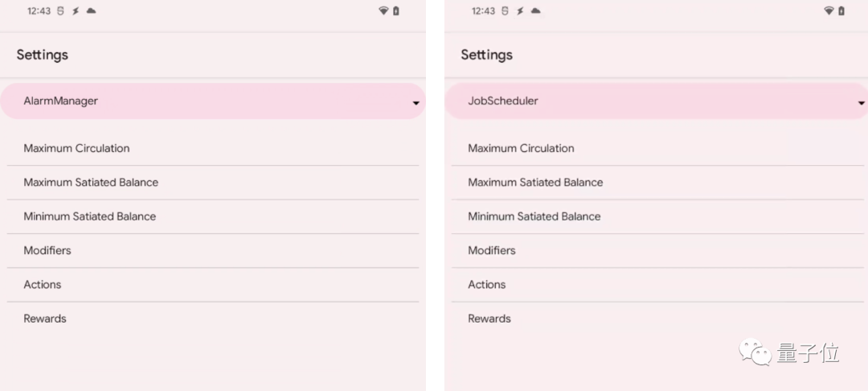Open Rewards in the AlarmManager panel
The image size is (868, 391).
45,319
